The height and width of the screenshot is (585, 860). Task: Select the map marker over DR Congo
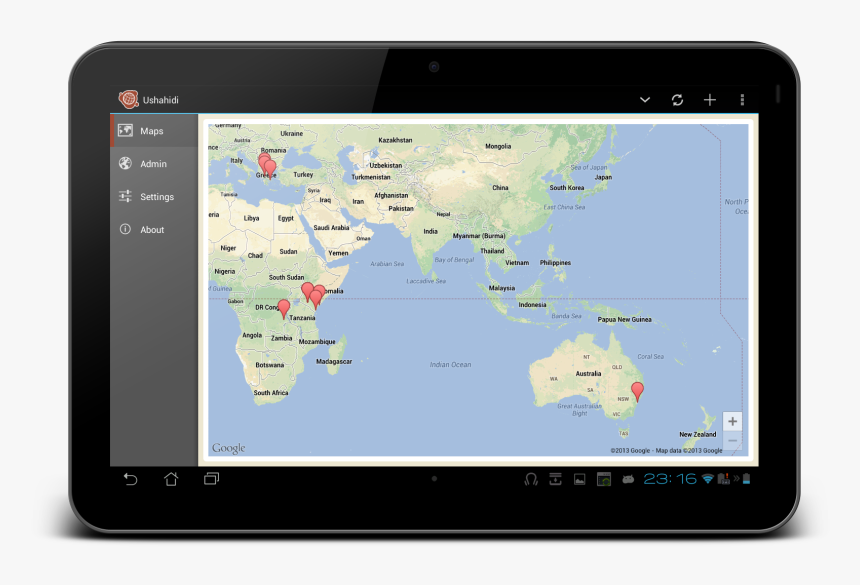pyautogui.click(x=284, y=309)
